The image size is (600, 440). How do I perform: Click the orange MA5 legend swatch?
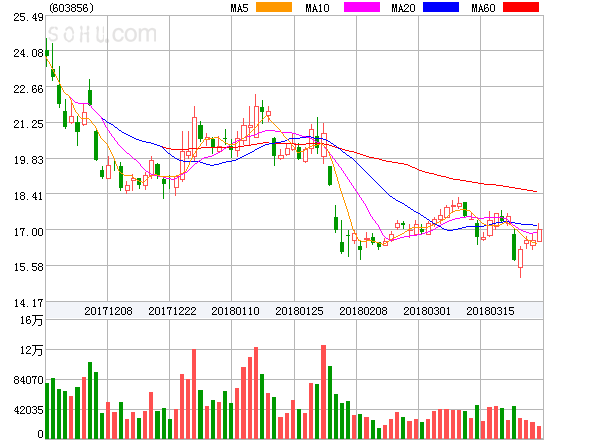[274, 7]
